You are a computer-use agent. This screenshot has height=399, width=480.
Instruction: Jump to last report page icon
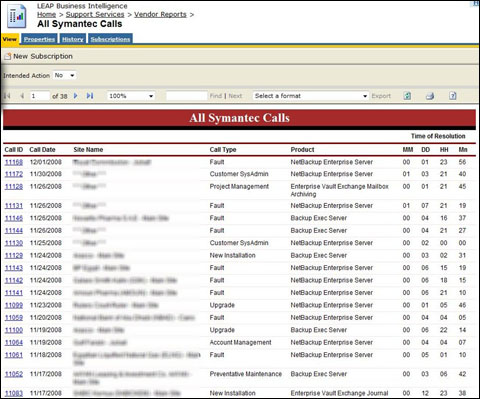pyautogui.click(x=90, y=96)
